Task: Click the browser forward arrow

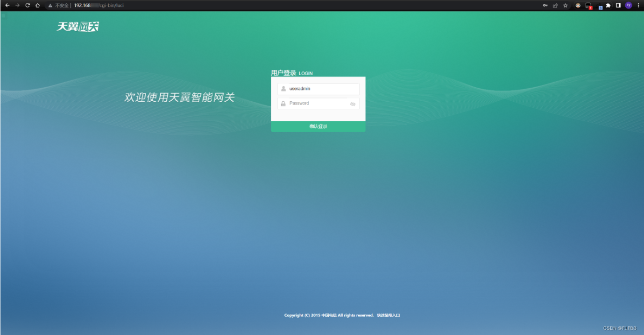Action: tap(18, 6)
